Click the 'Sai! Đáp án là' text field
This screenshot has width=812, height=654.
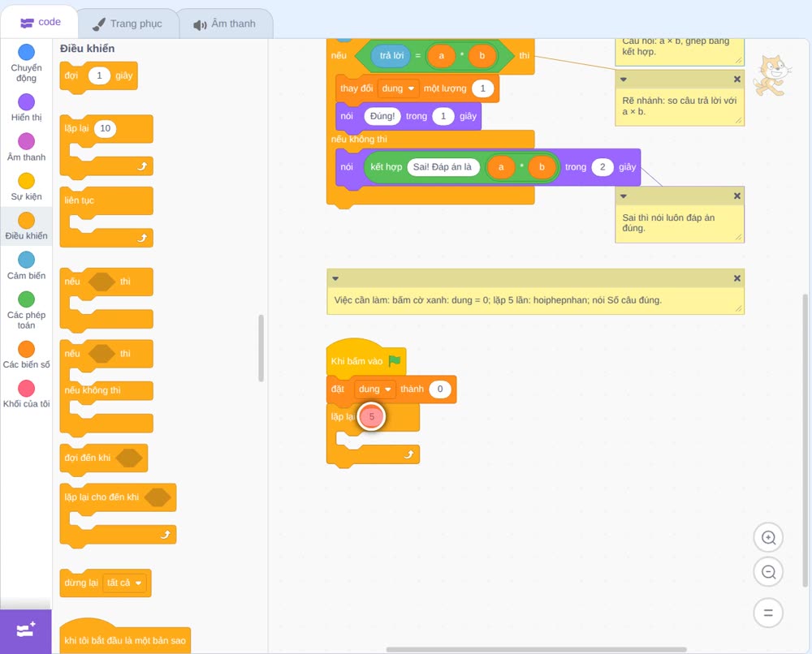(x=443, y=167)
